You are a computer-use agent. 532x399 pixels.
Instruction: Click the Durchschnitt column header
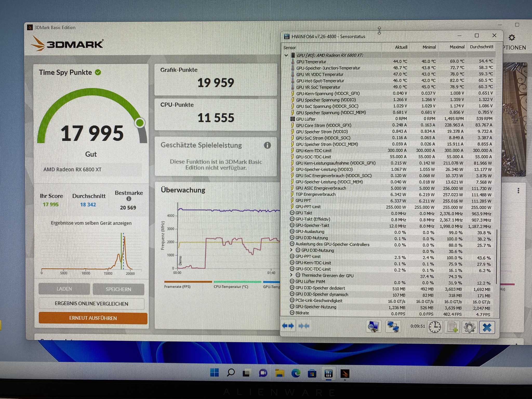click(481, 47)
